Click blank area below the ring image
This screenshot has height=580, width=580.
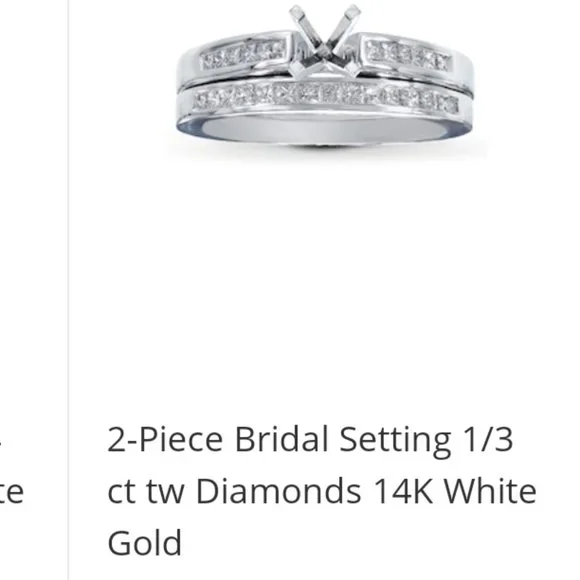point(322,289)
